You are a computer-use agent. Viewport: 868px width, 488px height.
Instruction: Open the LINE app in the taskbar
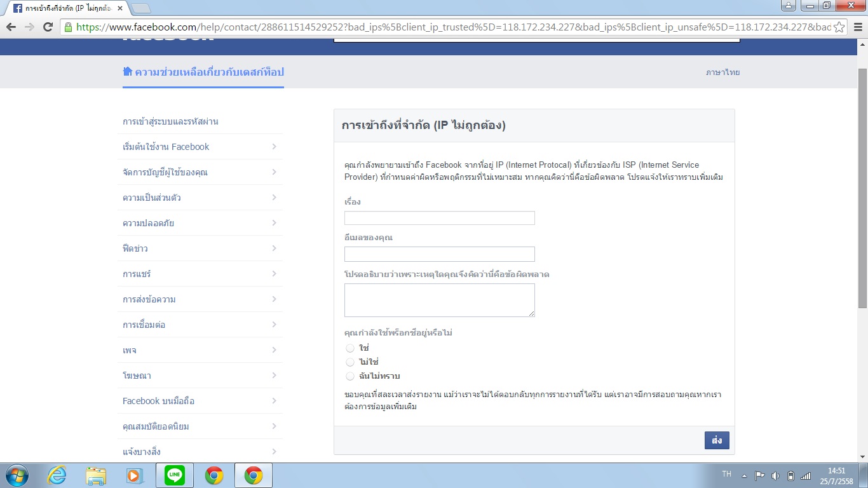click(x=174, y=475)
